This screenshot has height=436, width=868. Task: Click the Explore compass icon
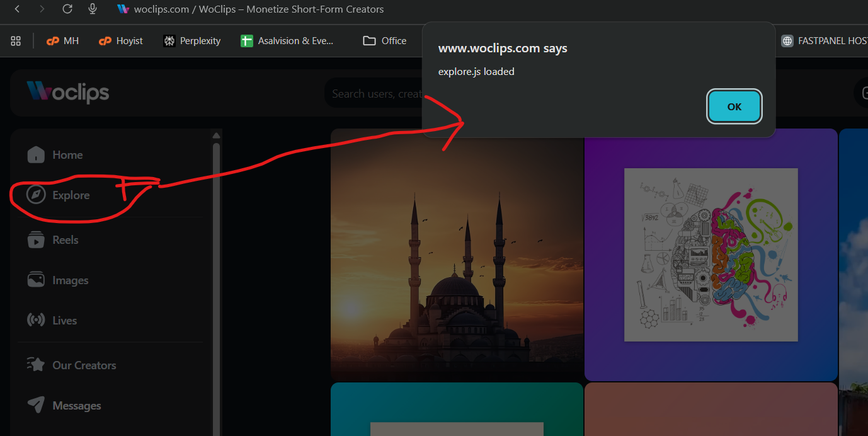[x=36, y=195]
